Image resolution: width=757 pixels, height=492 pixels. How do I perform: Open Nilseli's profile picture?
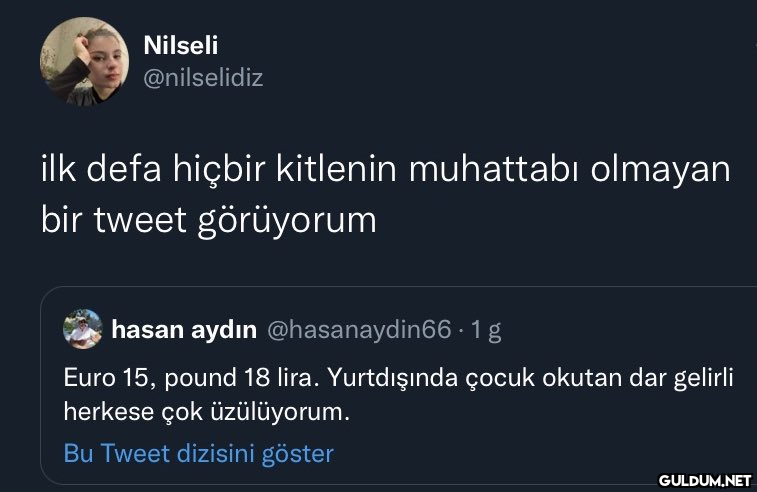click(x=84, y=61)
